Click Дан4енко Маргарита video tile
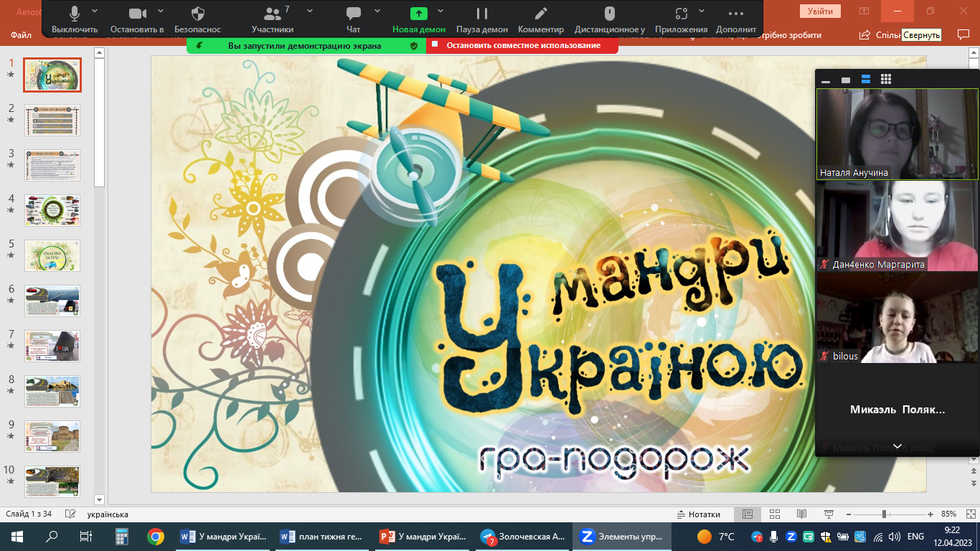 (x=897, y=226)
